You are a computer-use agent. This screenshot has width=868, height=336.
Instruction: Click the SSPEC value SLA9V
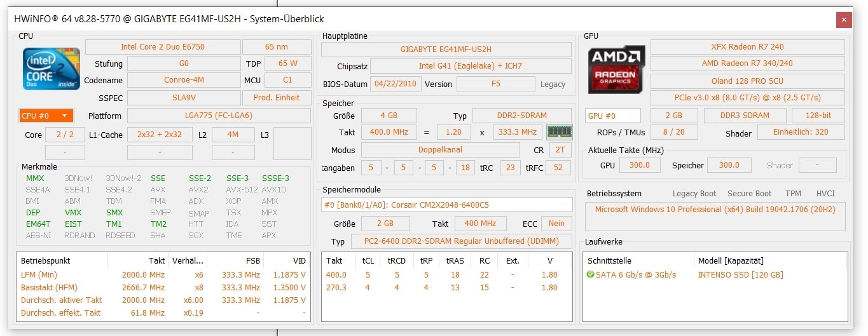[x=184, y=97]
